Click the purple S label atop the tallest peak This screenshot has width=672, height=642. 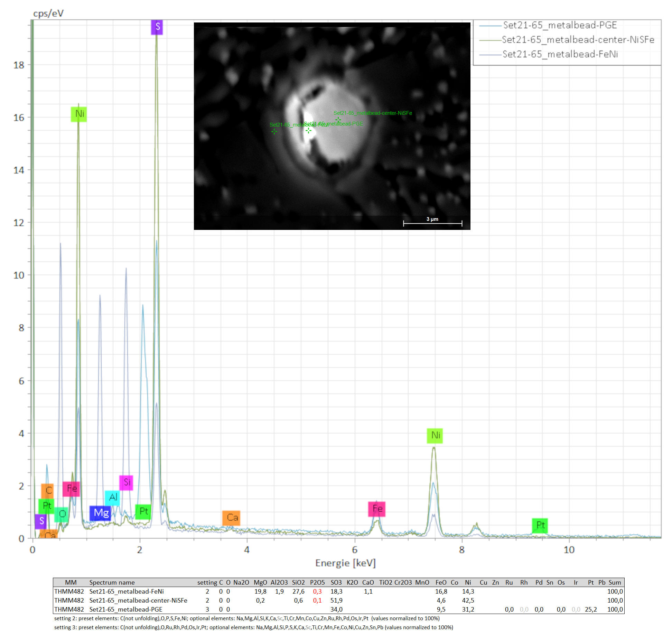[157, 27]
